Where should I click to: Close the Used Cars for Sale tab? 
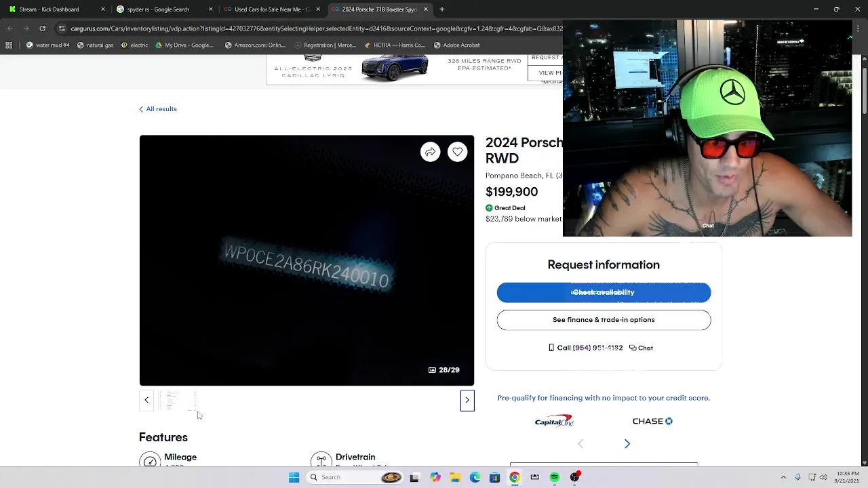pos(318,9)
